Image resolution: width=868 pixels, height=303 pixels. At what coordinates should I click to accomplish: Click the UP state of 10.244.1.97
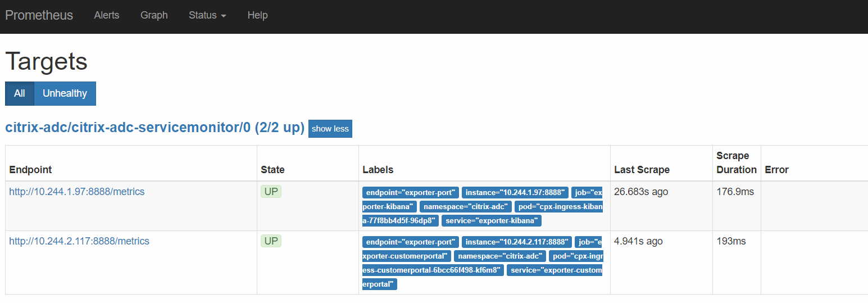tap(271, 192)
